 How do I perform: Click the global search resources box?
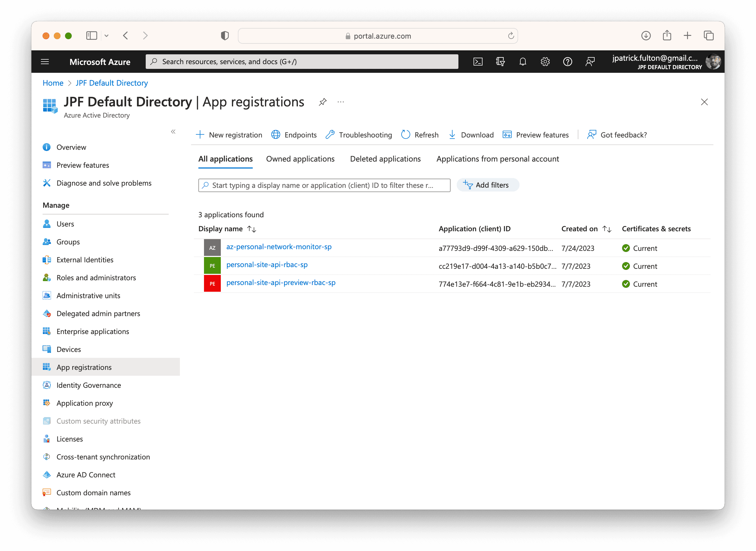(302, 62)
